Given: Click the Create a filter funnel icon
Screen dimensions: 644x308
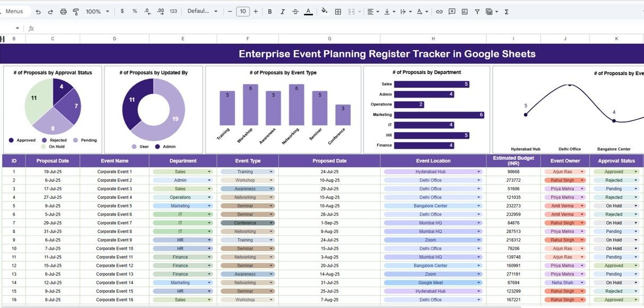Looking at the screenshot, I should point(477,12).
